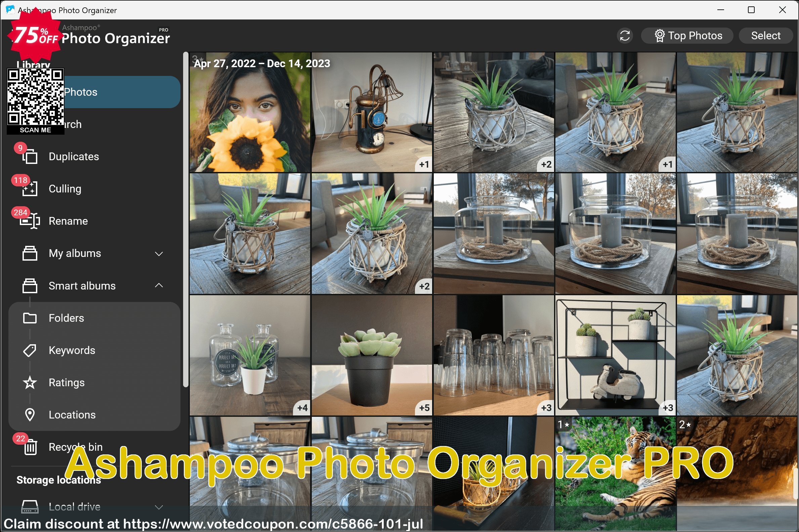Expand the My albums chevron
This screenshot has width=799, height=532.
click(x=159, y=254)
